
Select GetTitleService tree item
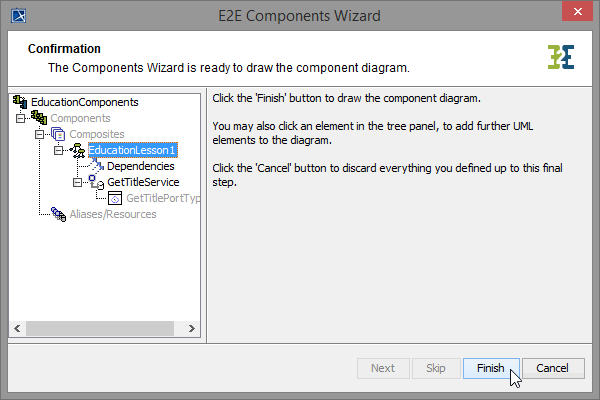(x=143, y=182)
